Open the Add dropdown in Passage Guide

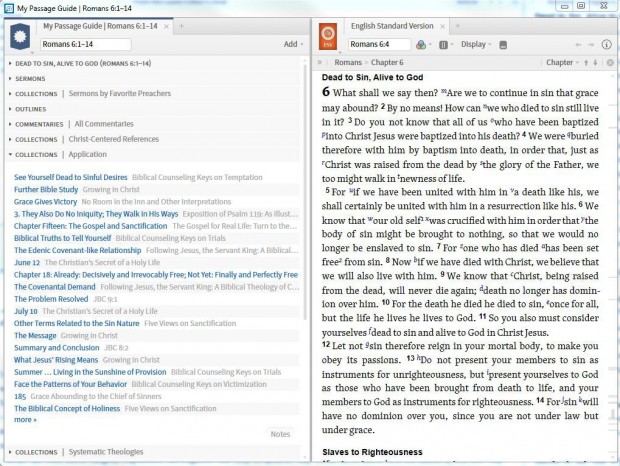pyautogui.click(x=292, y=44)
